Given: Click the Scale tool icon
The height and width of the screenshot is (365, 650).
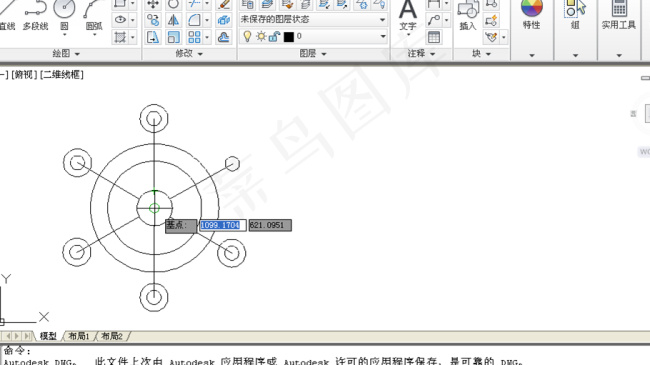Looking at the screenshot, I should tap(173, 37).
